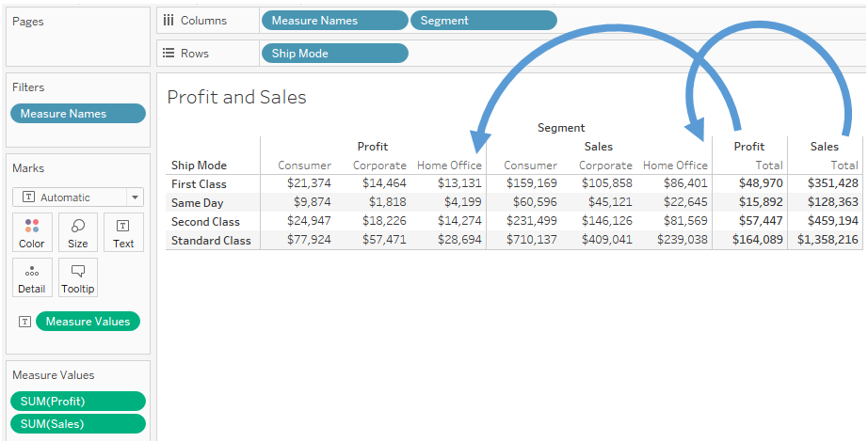Click the Profit and Sales title
868x442 pixels.
pos(236,97)
